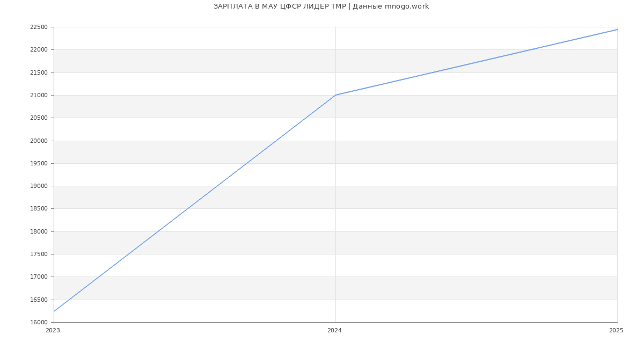Click the 20500 y-axis label
This screenshot has height=349, width=644.
(39, 118)
